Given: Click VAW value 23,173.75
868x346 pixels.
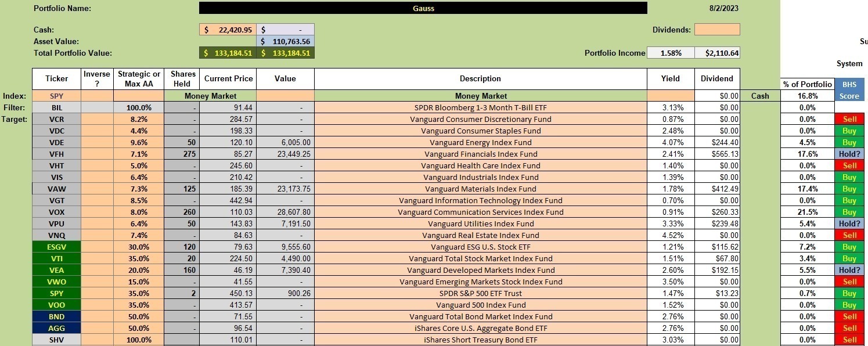Looking at the screenshot, I should (286, 189).
